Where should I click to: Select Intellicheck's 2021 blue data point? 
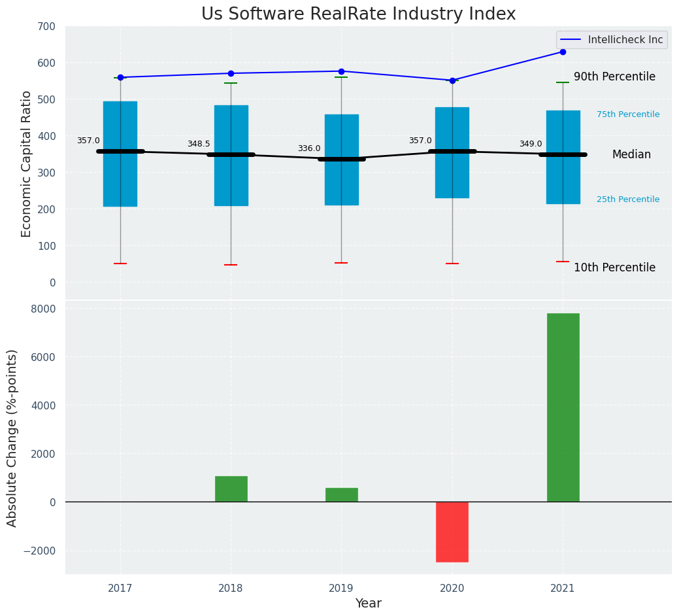(563, 52)
